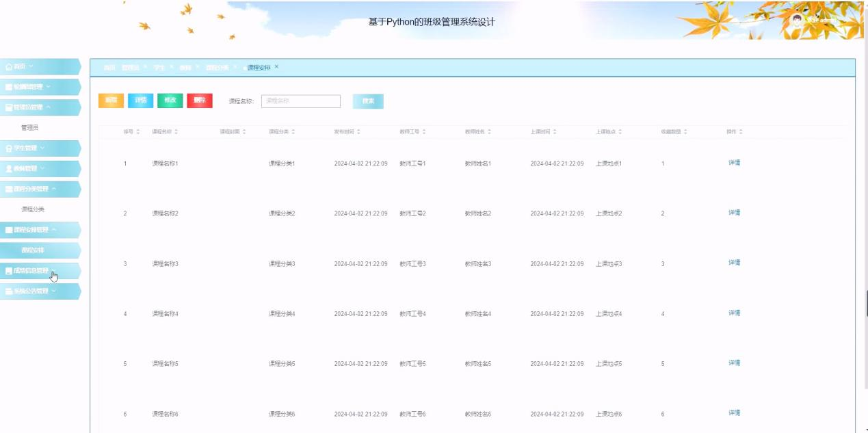Viewport: 868px width, 433px height.
Task: Click the admin user avatar icon
Action: tap(797, 20)
